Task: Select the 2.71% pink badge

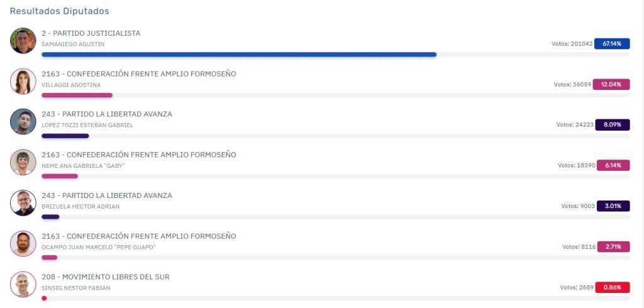Action: pos(614,247)
